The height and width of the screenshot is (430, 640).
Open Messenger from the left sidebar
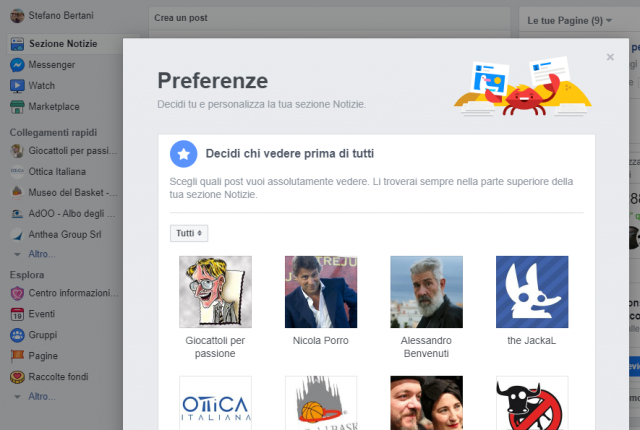[50, 64]
